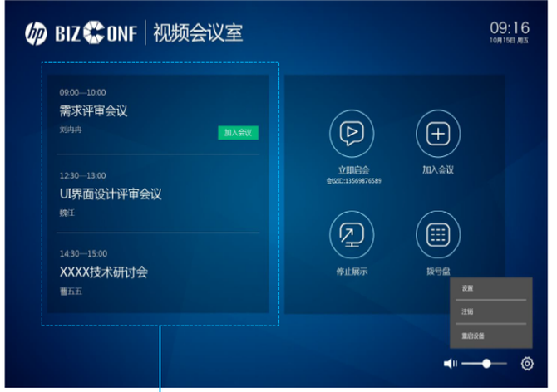Start an instant meeting with 立即启会 icon
Image resolution: width=557 pixels, height=392 pixels.
point(353,133)
